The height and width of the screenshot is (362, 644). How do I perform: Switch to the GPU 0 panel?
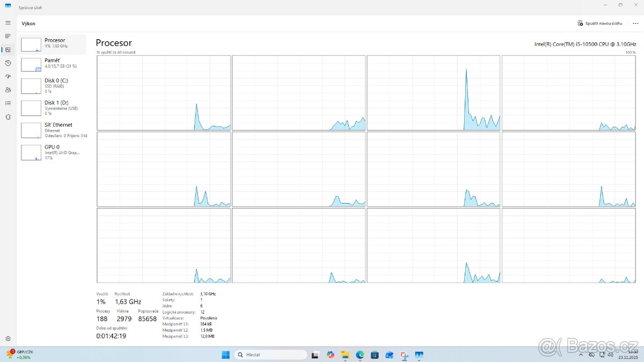(52, 151)
